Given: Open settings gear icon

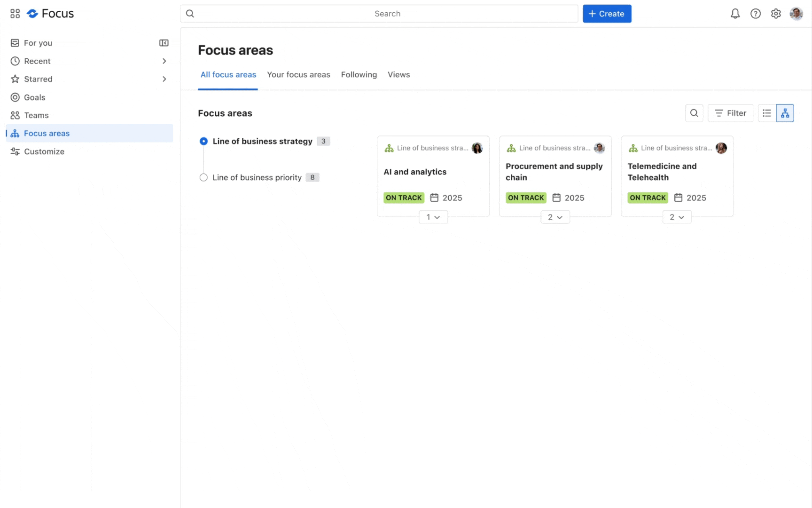Looking at the screenshot, I should (776, 14).
